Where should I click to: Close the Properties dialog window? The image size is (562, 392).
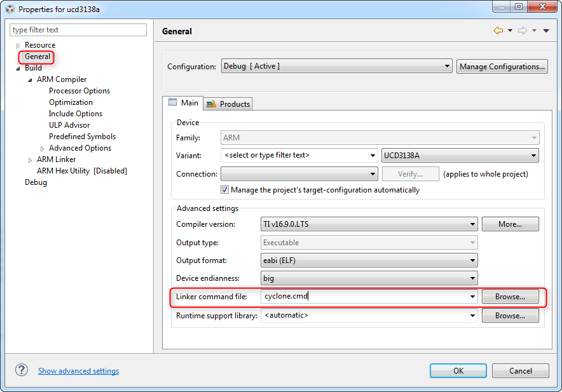pyautogui.click(x=543, y=6)
